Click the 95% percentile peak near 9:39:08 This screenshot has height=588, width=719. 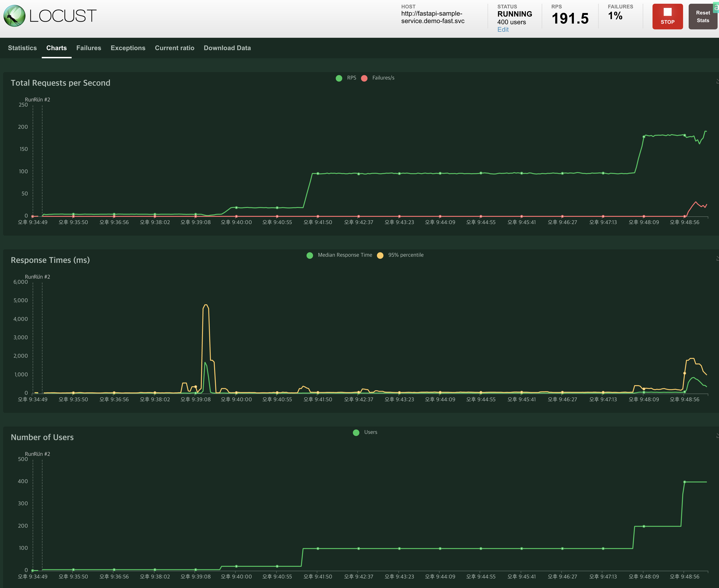coord(206,305)
